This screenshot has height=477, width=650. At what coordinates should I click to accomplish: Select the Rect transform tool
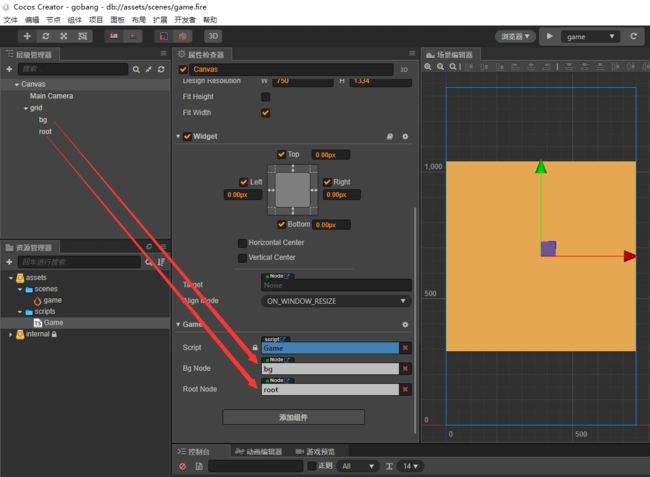point(82,36)
